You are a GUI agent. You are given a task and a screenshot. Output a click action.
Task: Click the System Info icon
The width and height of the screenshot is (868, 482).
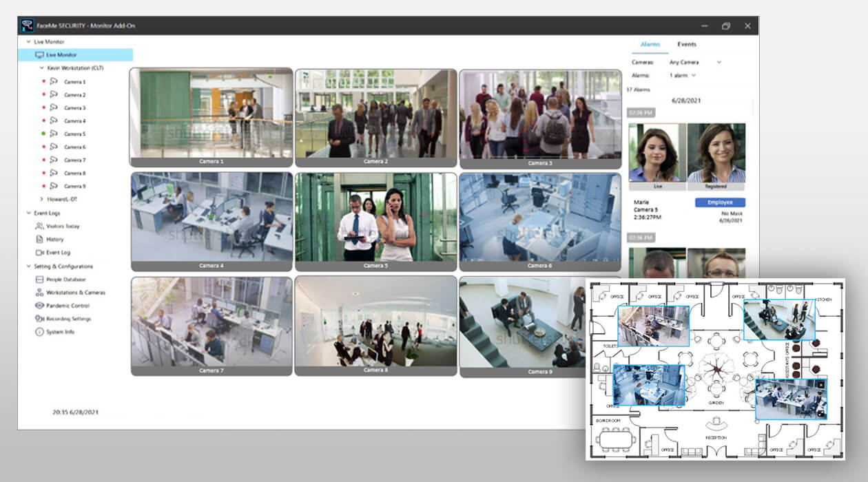coord(39,332)
